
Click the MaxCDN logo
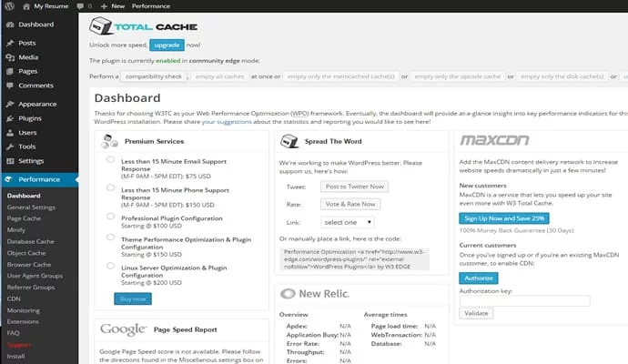pos(494,140)
